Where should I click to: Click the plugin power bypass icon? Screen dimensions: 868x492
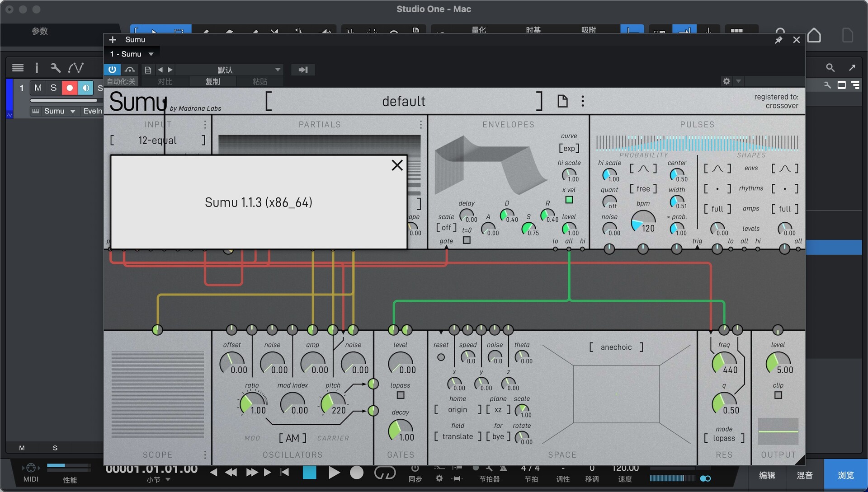[112, 70]
